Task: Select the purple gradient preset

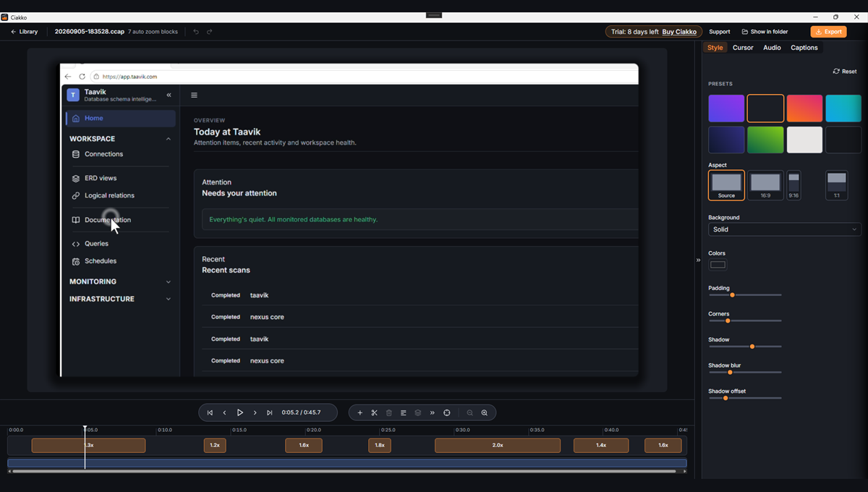Action: (x=726, y=109)
